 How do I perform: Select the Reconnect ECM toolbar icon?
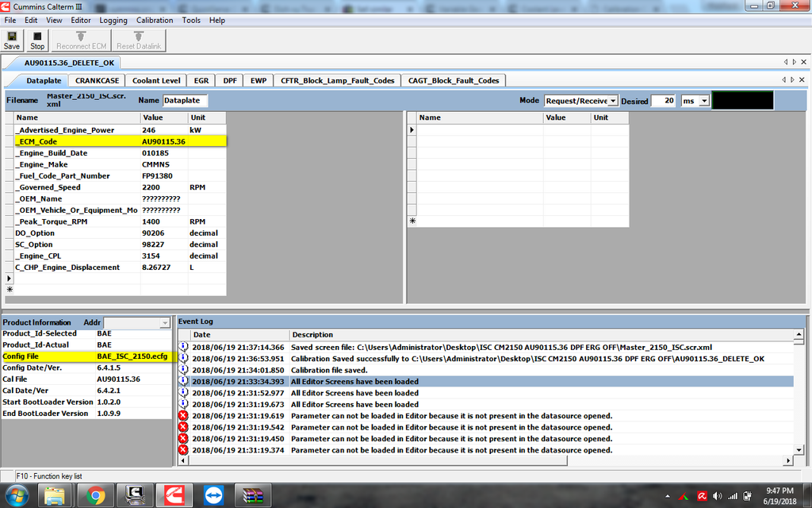coord(79,40)
